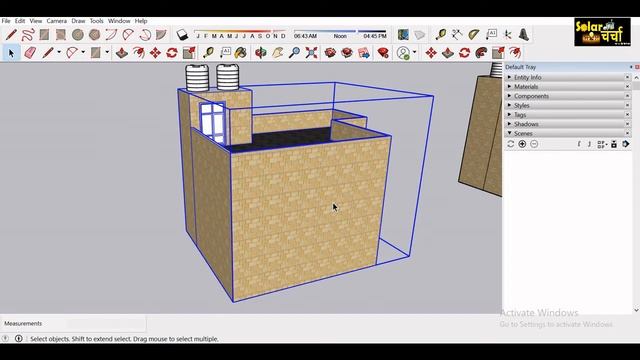The width and height of the screenshot is (640, 360).
Task: Select the Orbit tool
Action: 261,53
